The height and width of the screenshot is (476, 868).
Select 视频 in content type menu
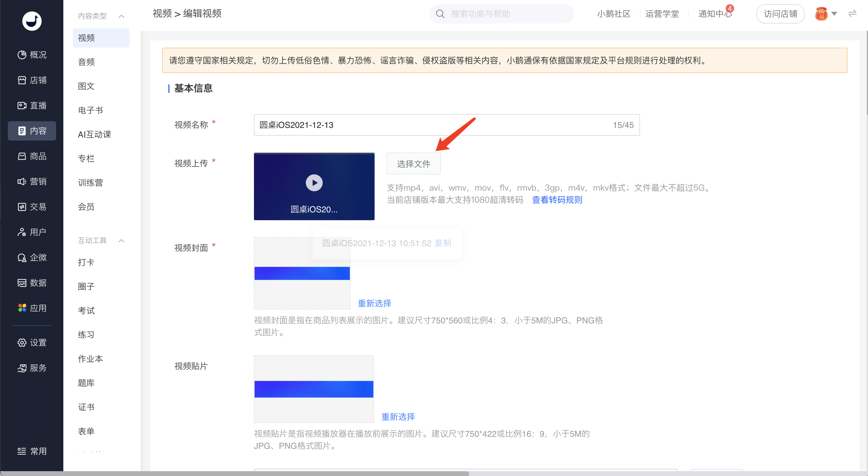[x=101, y=38]
